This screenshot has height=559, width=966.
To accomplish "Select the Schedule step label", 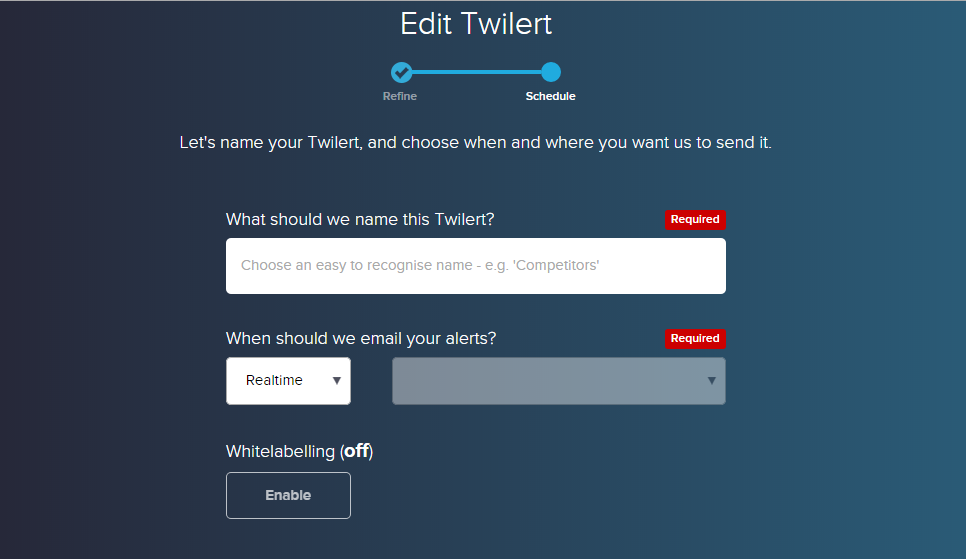I will pos(550,96).
